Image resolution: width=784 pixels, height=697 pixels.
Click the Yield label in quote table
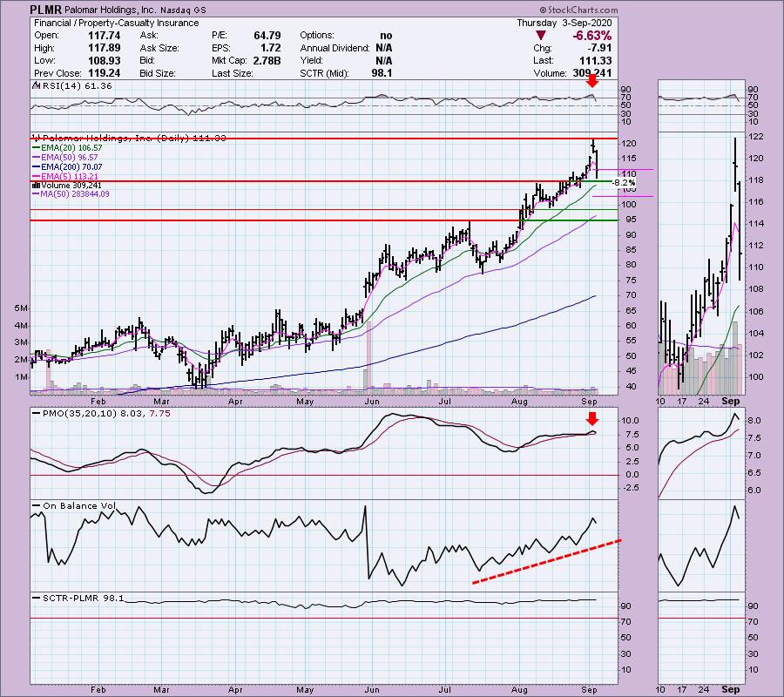(x=310, y=60)
